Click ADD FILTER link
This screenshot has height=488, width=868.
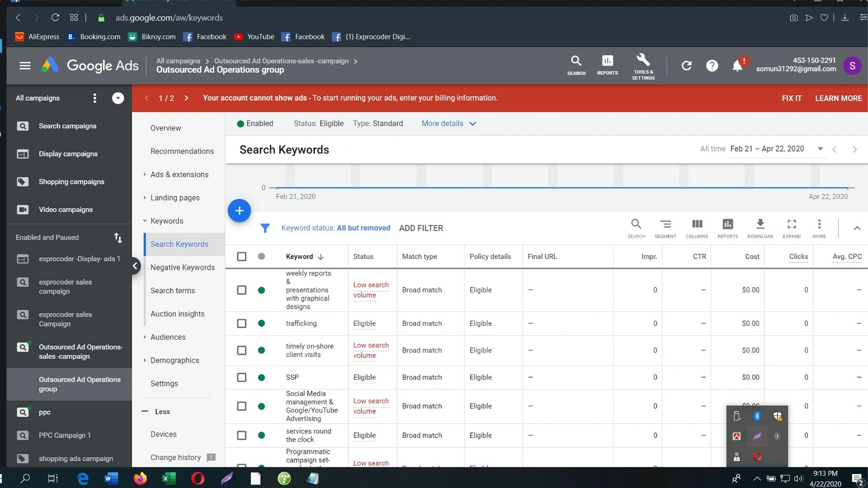click(420, 228)
